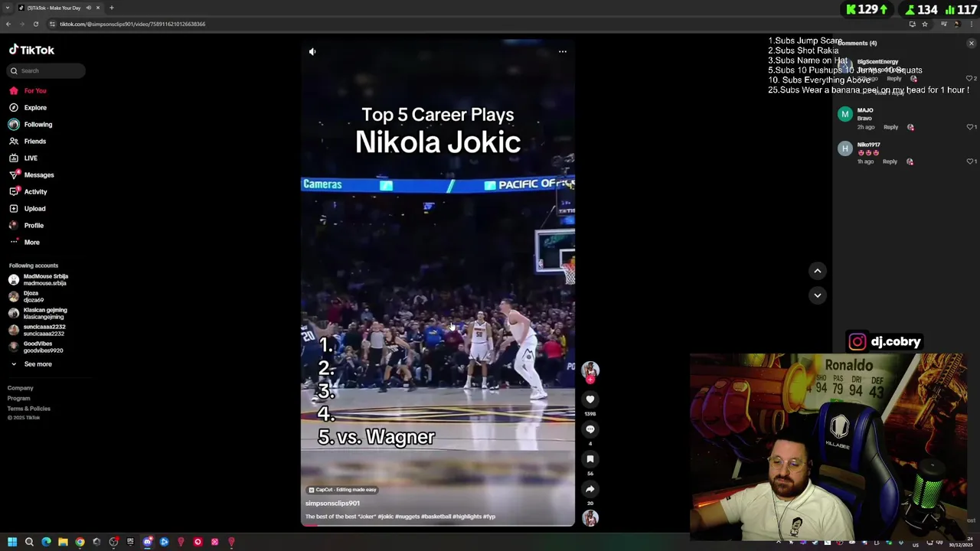Open simpsonsclips901 creator name under video
This screenshot has height=551, width=980.
(x=332, y=504)
